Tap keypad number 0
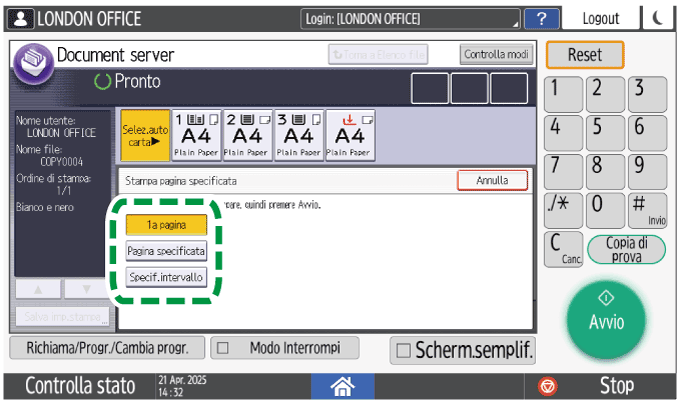The image size is (680, 404). (x=605, y=211)
